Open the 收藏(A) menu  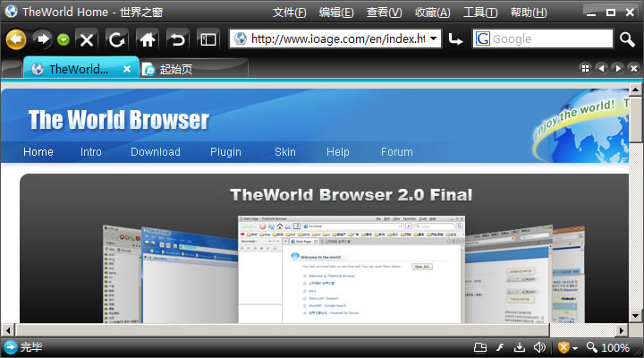point(433,13)
